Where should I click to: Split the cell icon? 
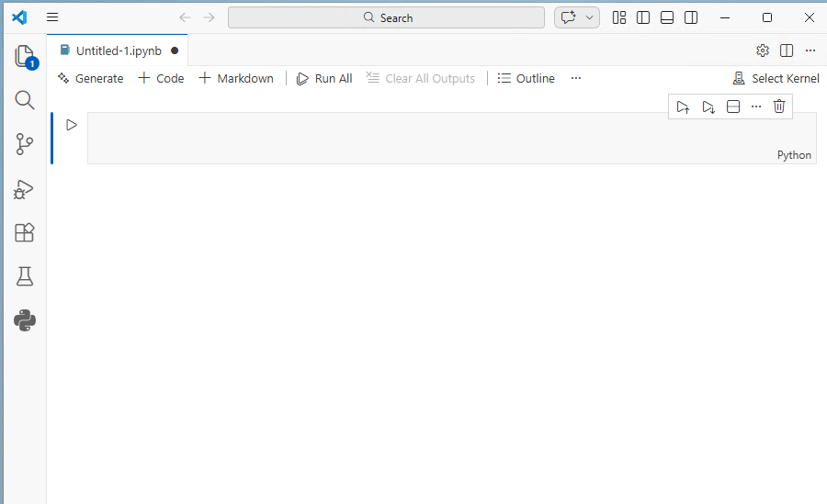pos(733,107)
